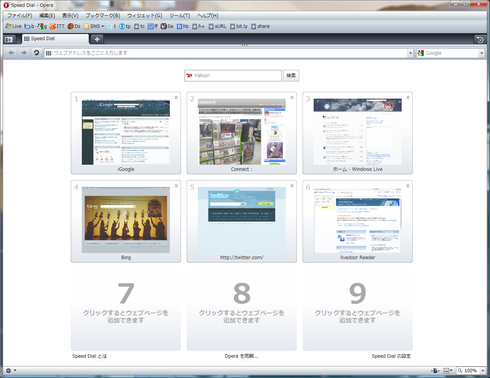This screenshot has height=378, width=490.
Task: Go back with the back arrow
Action: click(11, 53)
